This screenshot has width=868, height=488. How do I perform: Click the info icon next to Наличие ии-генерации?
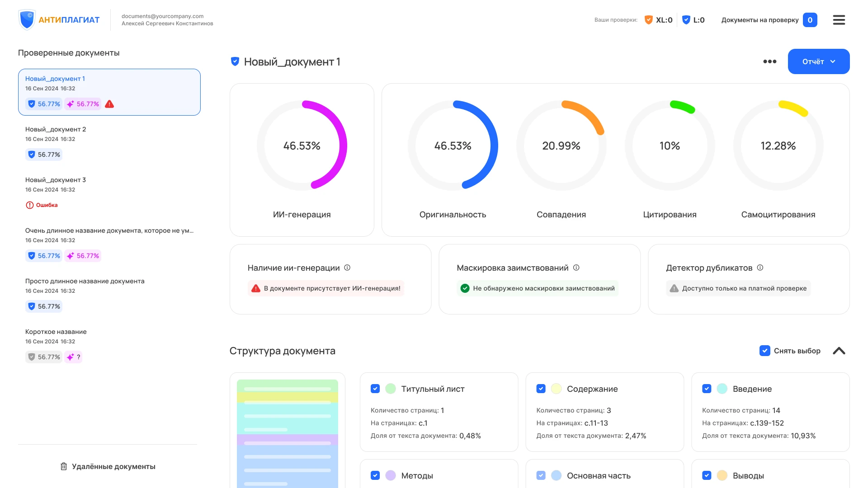(347, 267)
